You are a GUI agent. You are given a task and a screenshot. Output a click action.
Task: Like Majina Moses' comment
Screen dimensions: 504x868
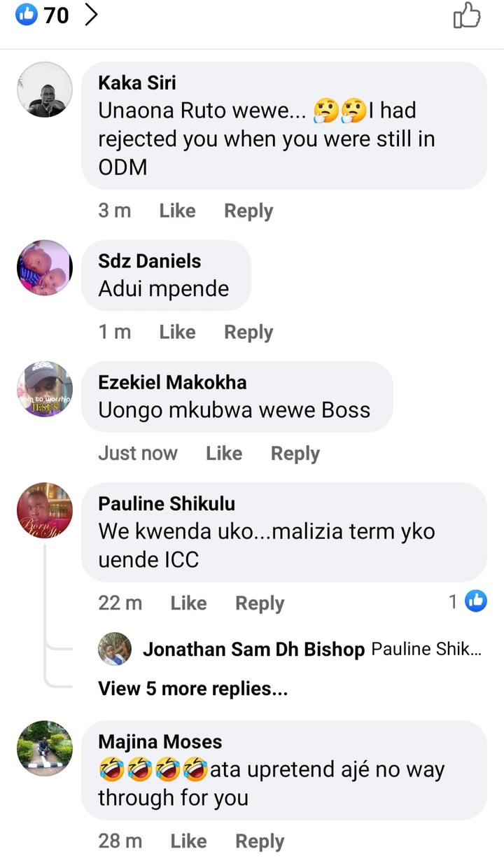(188, 841)
